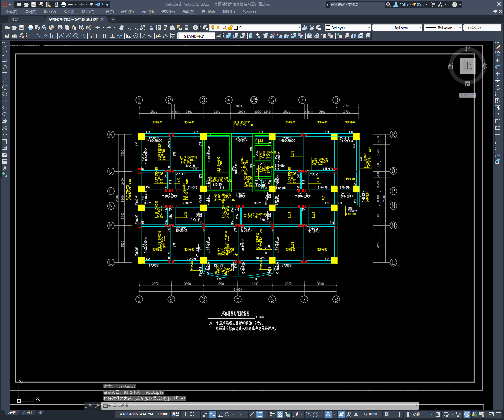Toggle object snap tracking in status bar
This screenshot has width=504, height=420.
[252, 414]
